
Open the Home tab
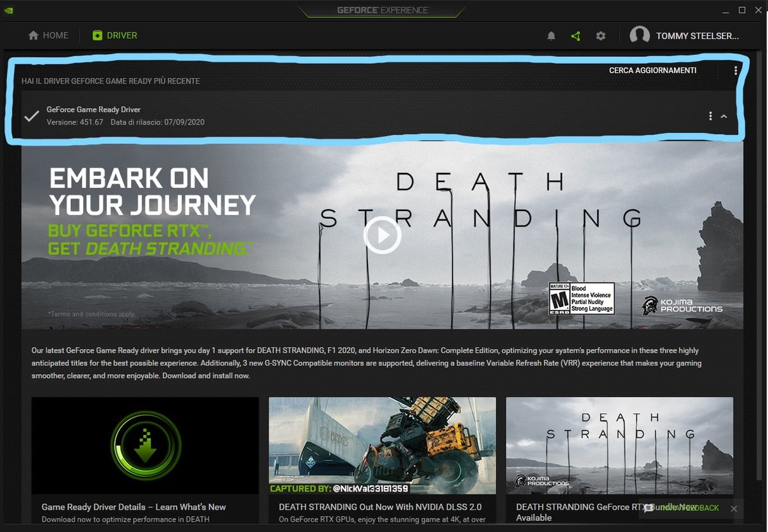click(48, 36)
